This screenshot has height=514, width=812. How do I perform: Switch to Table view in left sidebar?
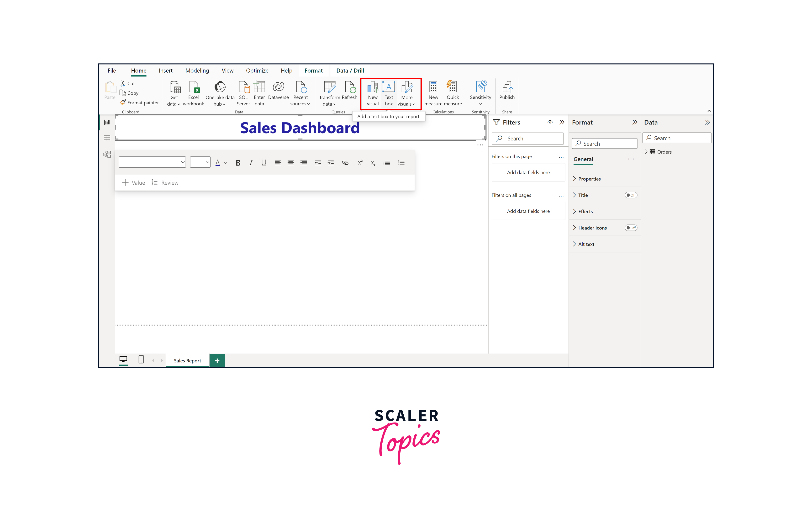pos(107,138)
